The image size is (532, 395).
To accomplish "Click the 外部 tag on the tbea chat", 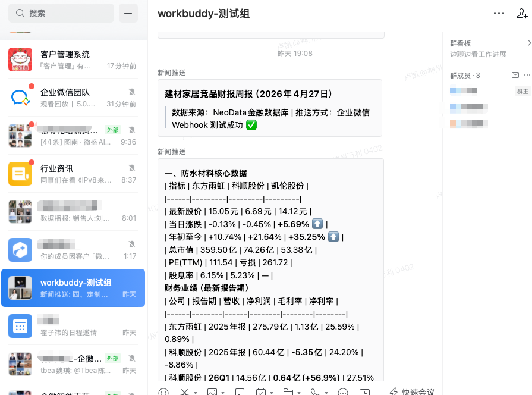I will [113, 358].
